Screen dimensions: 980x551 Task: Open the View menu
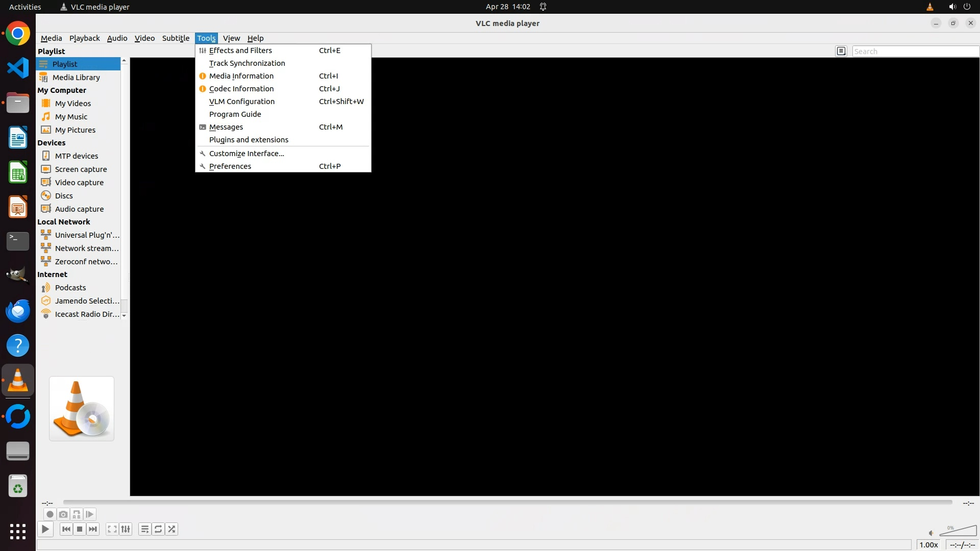231,38
